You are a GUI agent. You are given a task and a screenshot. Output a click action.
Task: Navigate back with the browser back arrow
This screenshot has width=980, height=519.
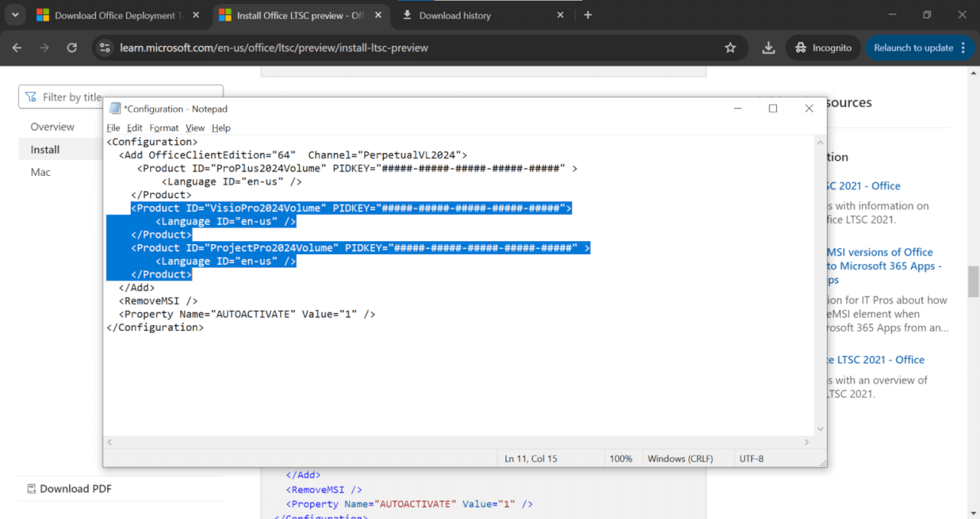tap(17, 47)
